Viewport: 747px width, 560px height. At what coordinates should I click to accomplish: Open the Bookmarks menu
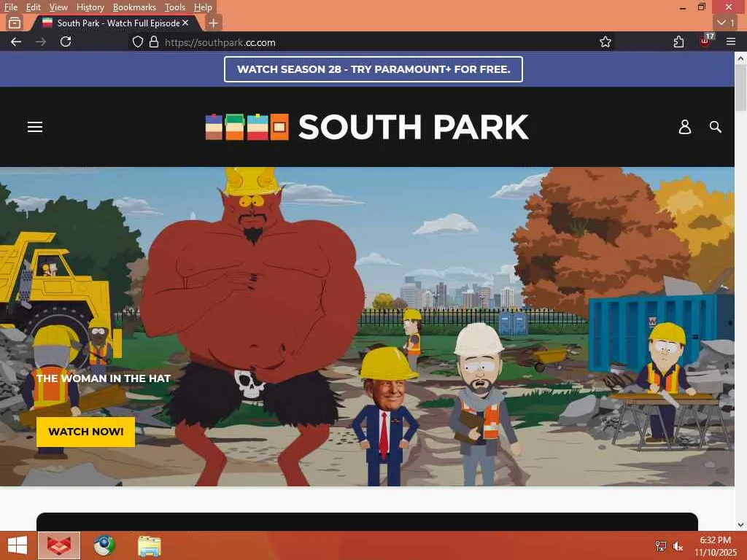coord(134,7)
